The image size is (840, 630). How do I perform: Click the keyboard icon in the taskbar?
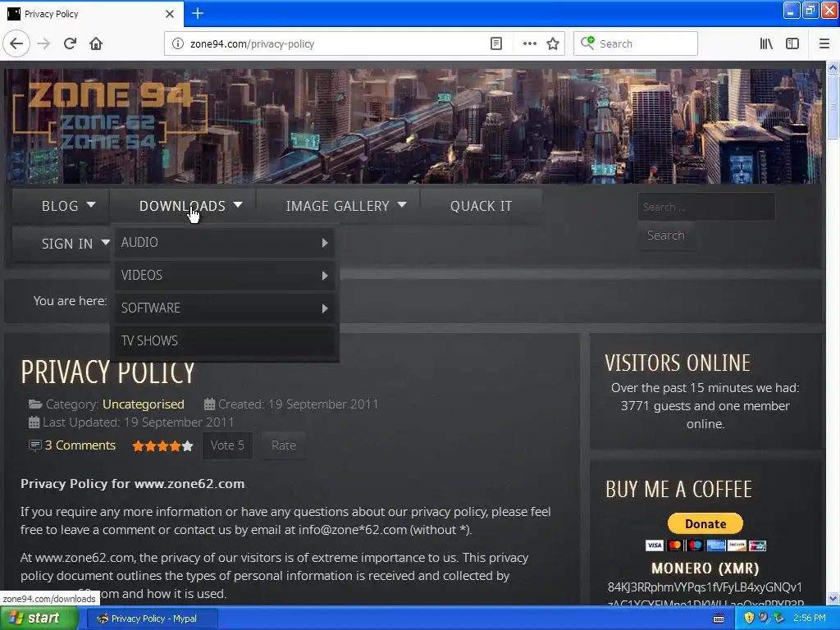click(x=719, y=619)
